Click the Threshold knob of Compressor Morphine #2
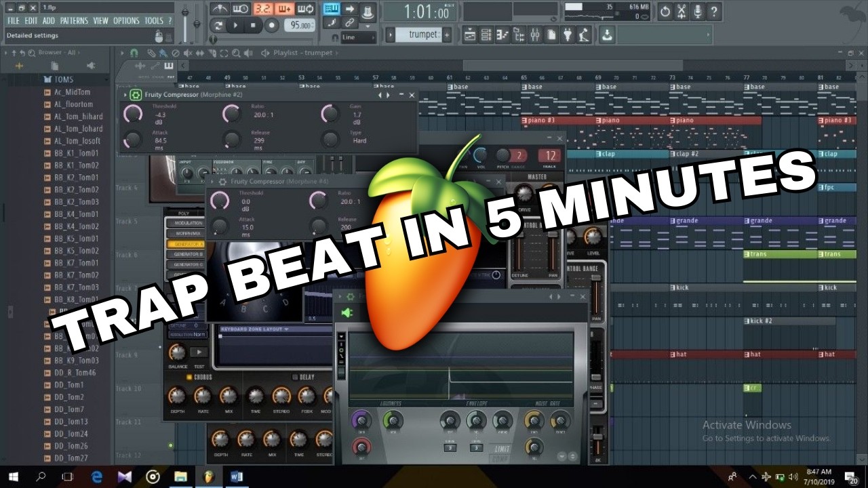 [x=134, y=114]
